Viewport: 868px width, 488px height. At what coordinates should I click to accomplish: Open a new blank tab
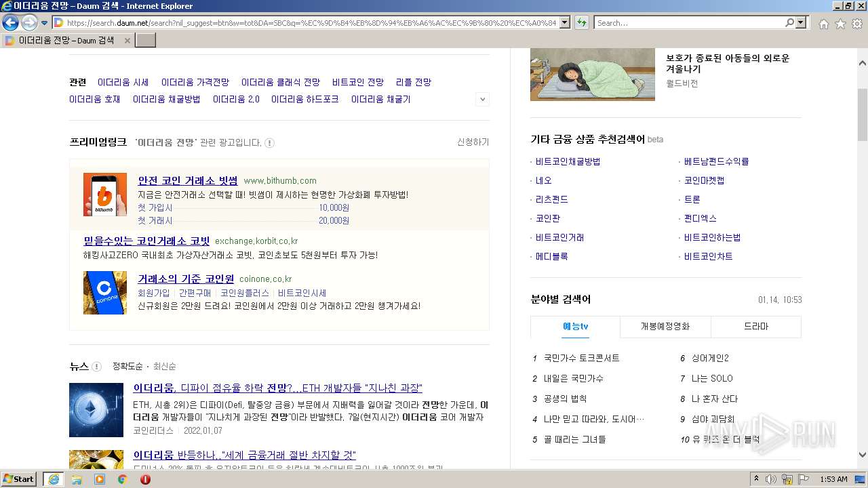(x=146, y=41)
